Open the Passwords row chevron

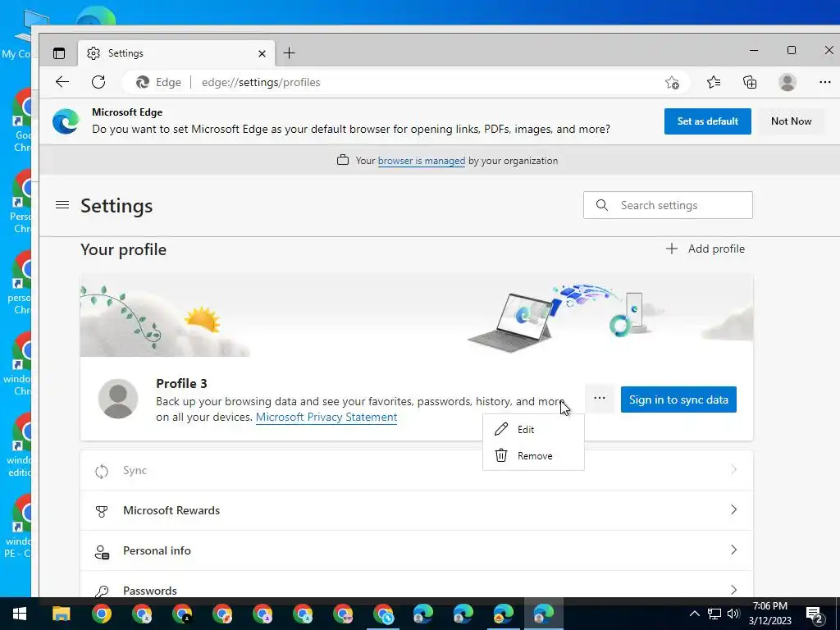pyautogui.click(x=733, y=590)
